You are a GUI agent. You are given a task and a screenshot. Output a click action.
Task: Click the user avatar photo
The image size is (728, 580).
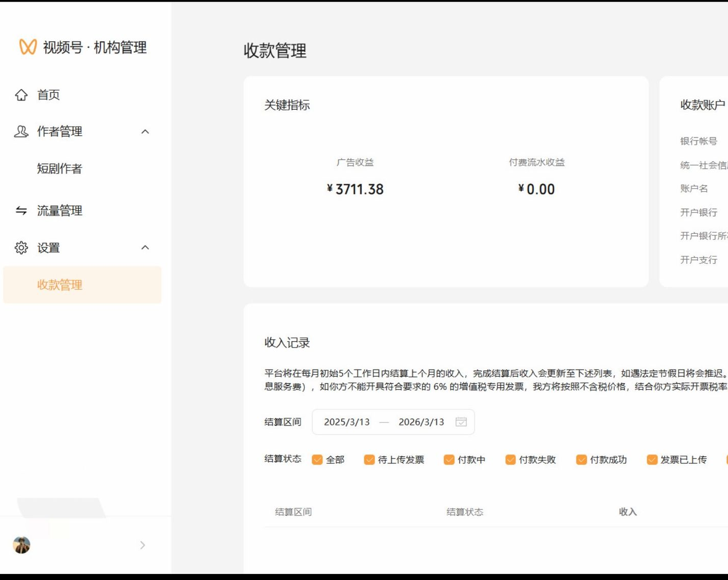21,545
